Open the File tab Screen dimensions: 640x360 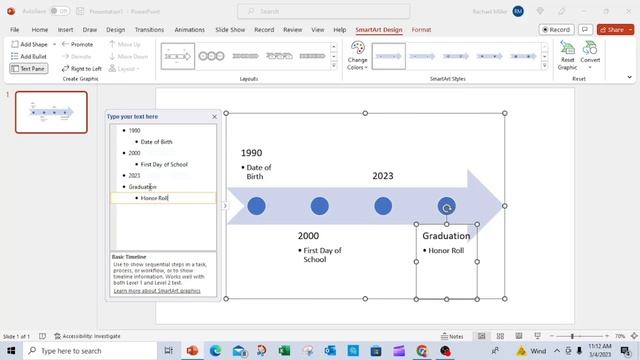point(15,30)
